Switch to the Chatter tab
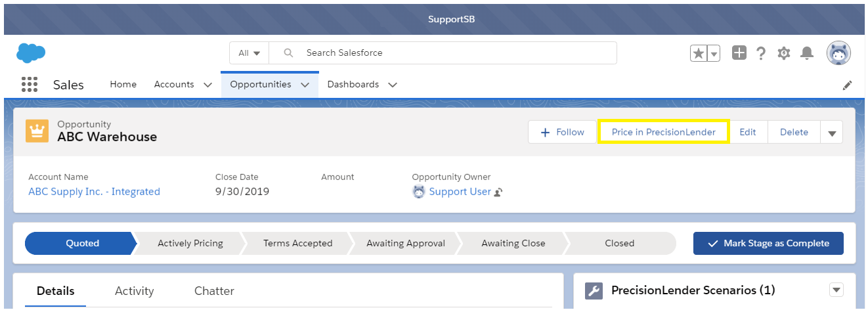Screen dimensions: 868x312 [214, 291]
